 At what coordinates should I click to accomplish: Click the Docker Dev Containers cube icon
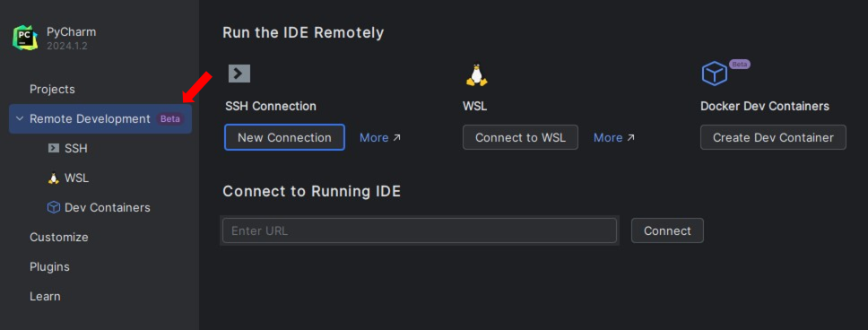coord(715,74)
